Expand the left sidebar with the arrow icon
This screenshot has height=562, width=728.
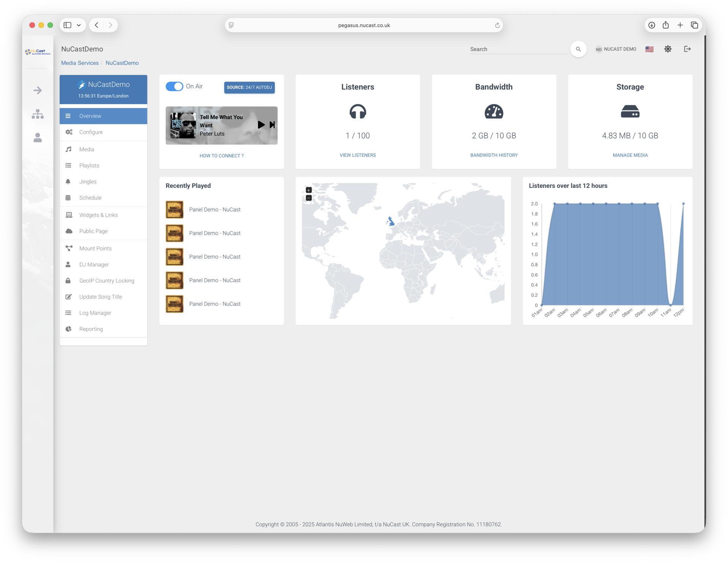(x=38, y=90)
